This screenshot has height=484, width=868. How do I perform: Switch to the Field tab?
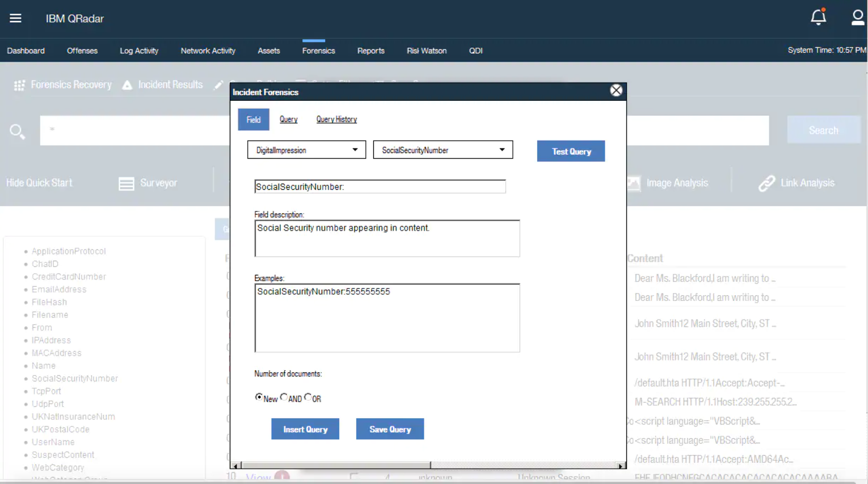[x=254, y=120]
